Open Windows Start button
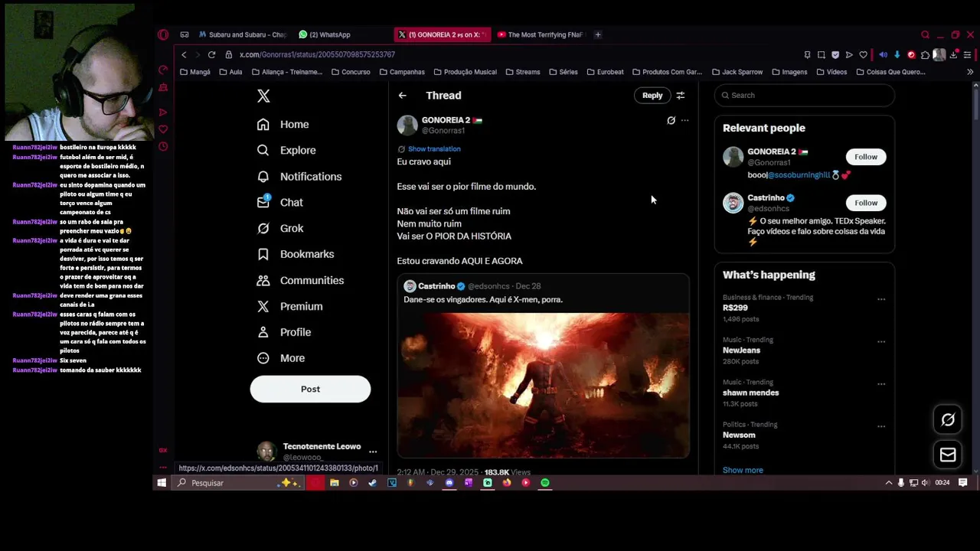The width and height of the screenshot is (980, 551). tap(162, 483)
